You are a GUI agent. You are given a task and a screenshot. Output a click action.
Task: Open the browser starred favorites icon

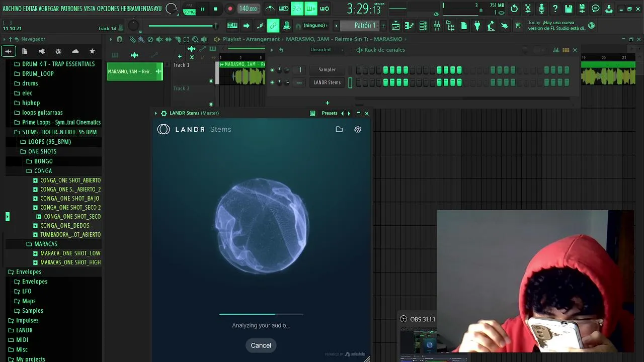point(92,51)
